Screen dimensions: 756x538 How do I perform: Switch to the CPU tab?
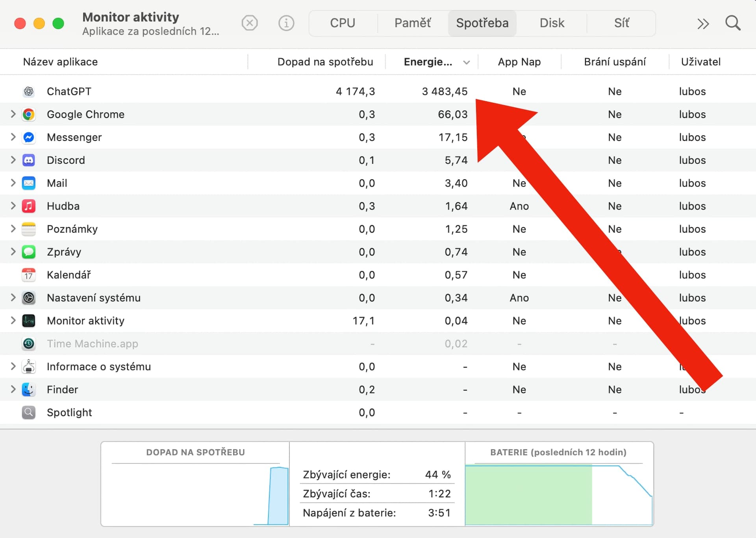(x=343, y=23)
